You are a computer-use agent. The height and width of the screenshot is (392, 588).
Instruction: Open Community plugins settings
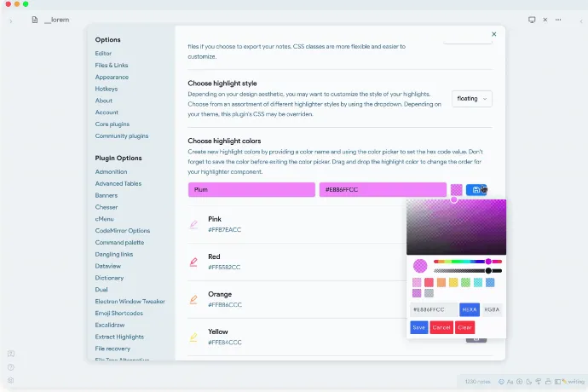(x=122, y=135)
